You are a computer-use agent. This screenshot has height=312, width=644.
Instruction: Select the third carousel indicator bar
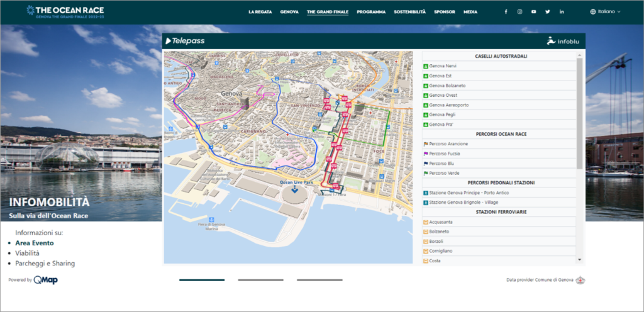click(319, 280)
